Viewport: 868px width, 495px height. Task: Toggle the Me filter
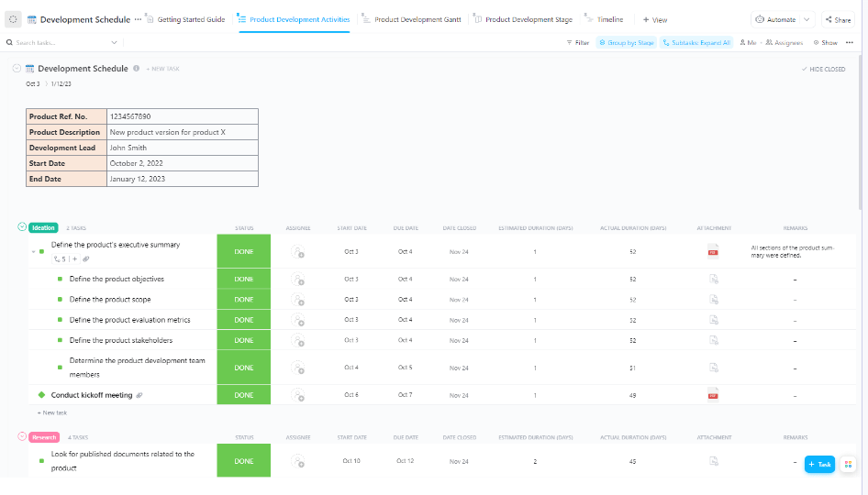click(x=748, y=42)
